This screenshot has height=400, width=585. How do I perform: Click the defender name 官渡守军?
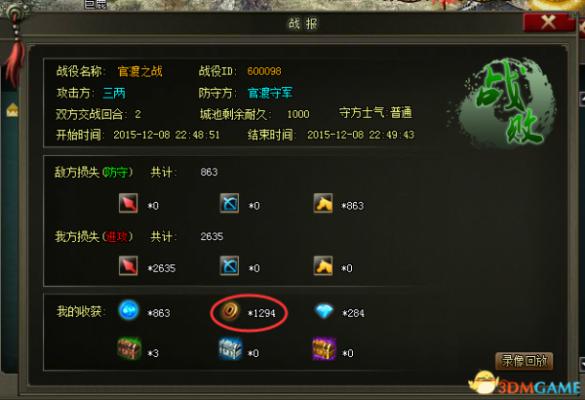click(x=270, y=93)
